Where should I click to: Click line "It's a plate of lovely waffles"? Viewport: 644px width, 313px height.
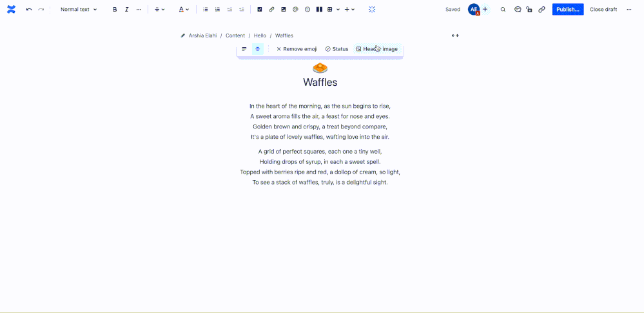tap(320, 137)
